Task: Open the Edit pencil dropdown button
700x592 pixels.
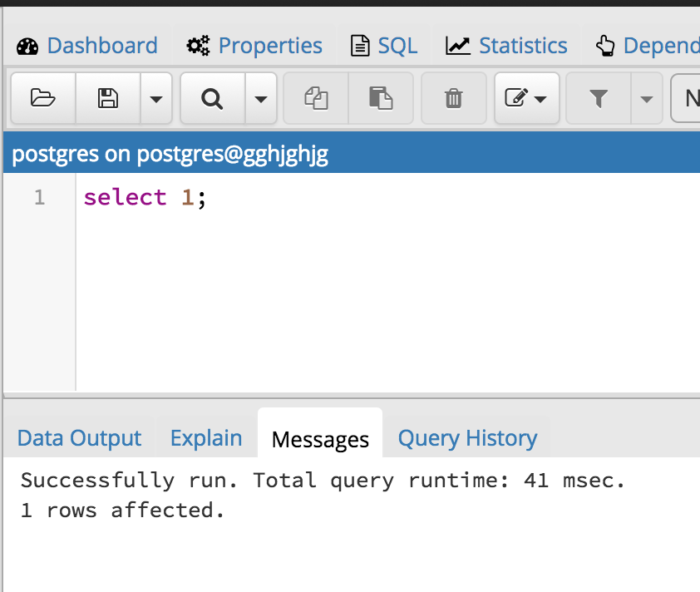Action: click(526, 99)
